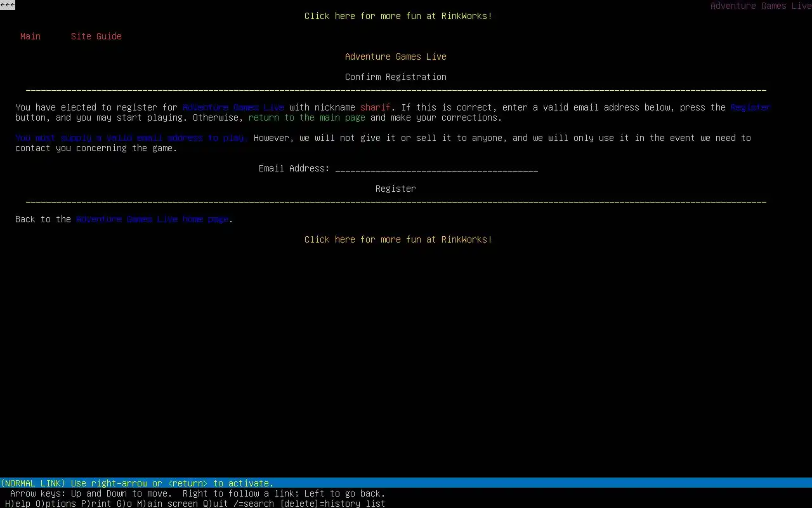The width and height of the screenshot is (812, 508).
Task: Focus the Email Address input field
Action: 436,168
